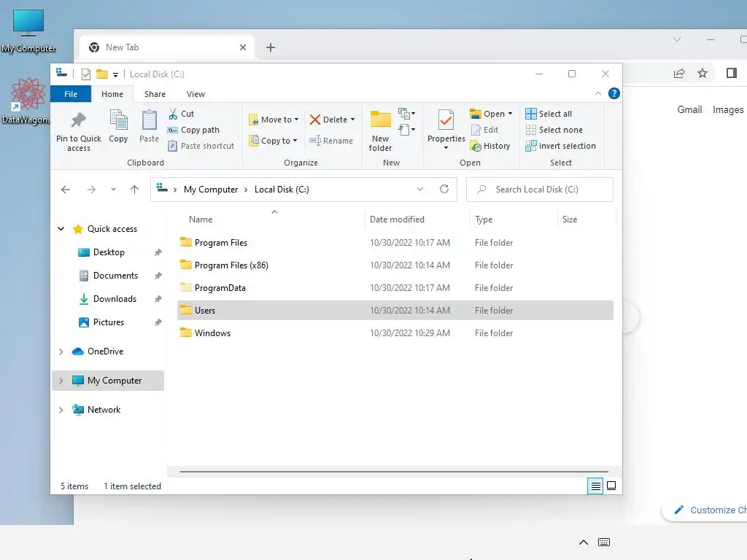This screenshot has height=560, width=747.
Task: Click the Copy icon in Clipboard group
Action: tap(118, 120)
